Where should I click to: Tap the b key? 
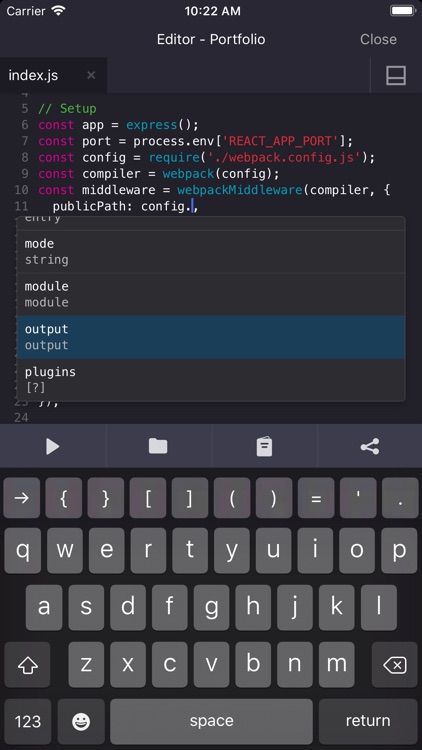(253, 665)
